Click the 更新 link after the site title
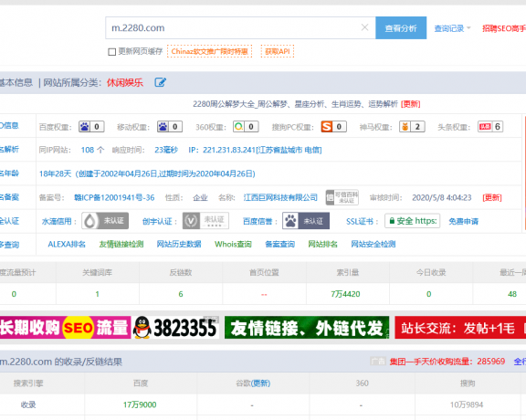The height and width of the screenshot is (420, 526). coord(411,104)
